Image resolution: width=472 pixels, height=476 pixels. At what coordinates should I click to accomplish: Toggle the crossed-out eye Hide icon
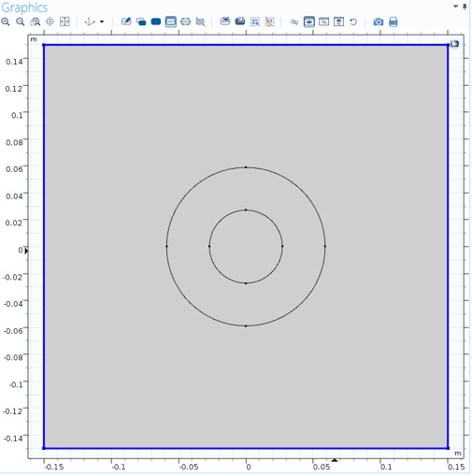(294, 22)
